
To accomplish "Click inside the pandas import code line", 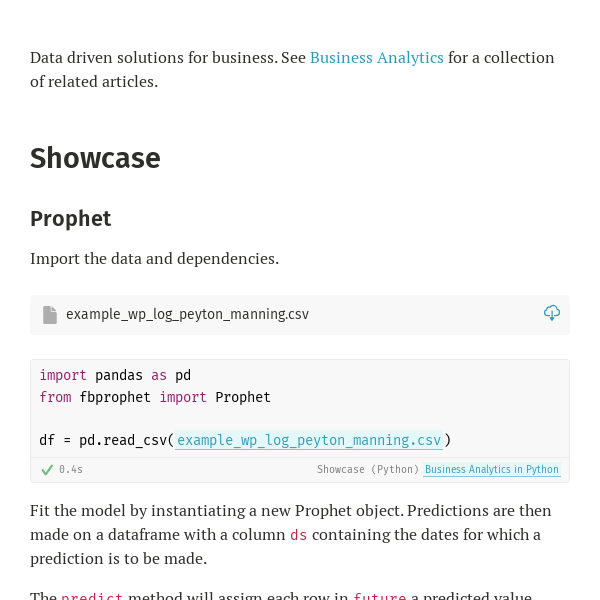I will click(115, 375).
